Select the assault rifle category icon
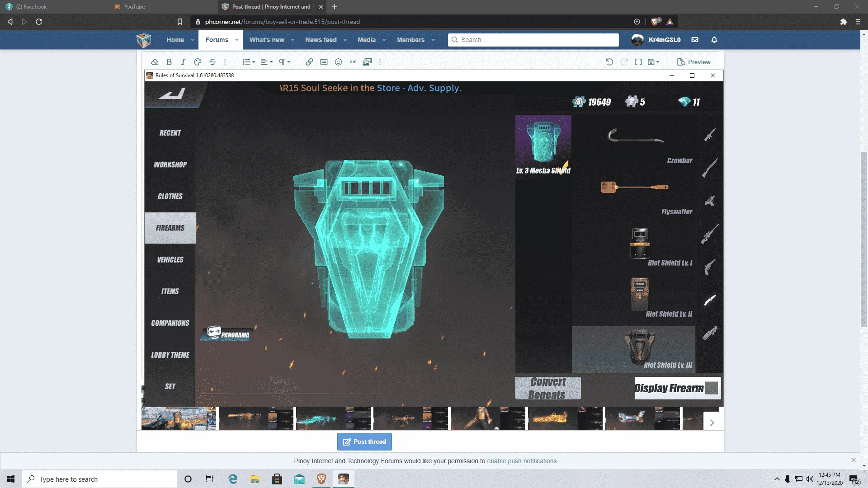The image size is (868, 488). 710,135
